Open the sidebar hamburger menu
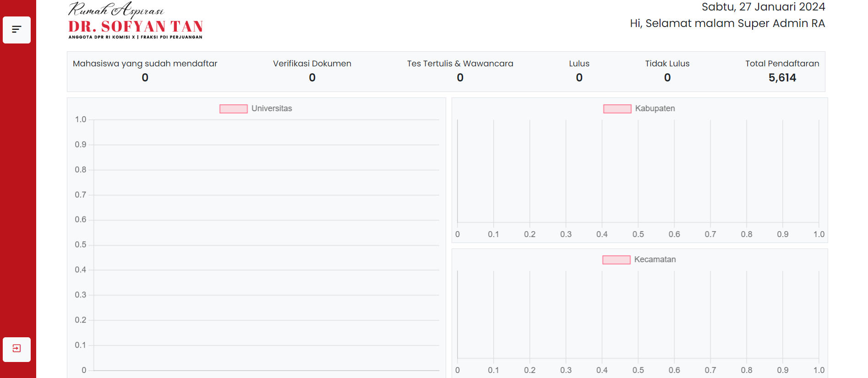Screen dimensions: 868x378 [16, 30]
